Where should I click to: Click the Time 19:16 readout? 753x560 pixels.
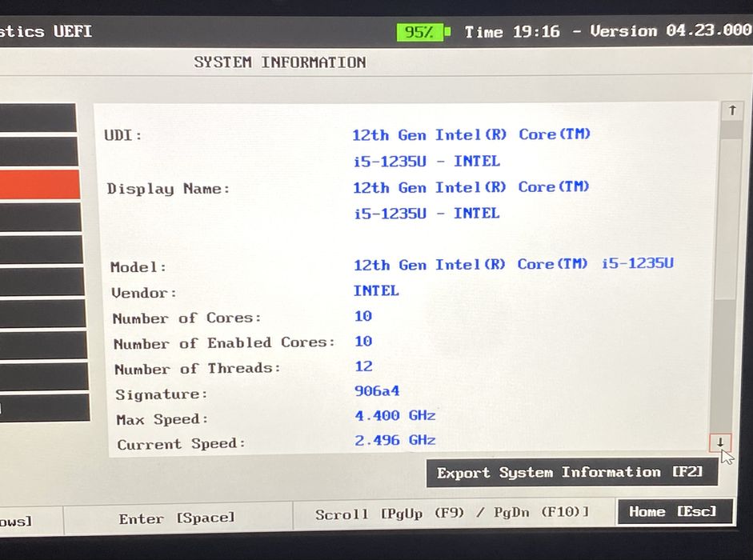[x=512, y=32]
